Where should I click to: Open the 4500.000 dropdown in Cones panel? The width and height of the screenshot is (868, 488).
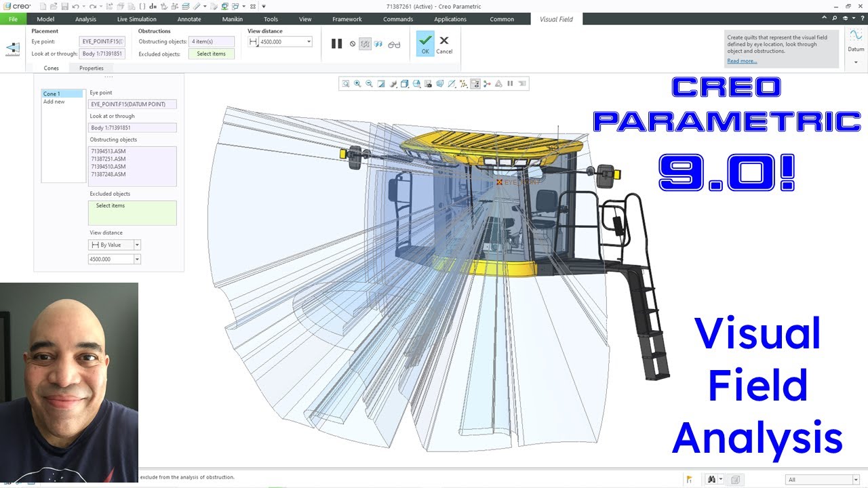pyautogui.click(x=137, y=259)
